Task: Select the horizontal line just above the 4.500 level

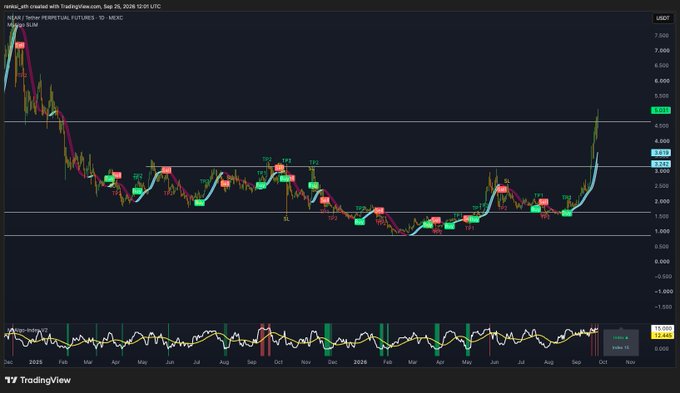Action: (327, 122)
